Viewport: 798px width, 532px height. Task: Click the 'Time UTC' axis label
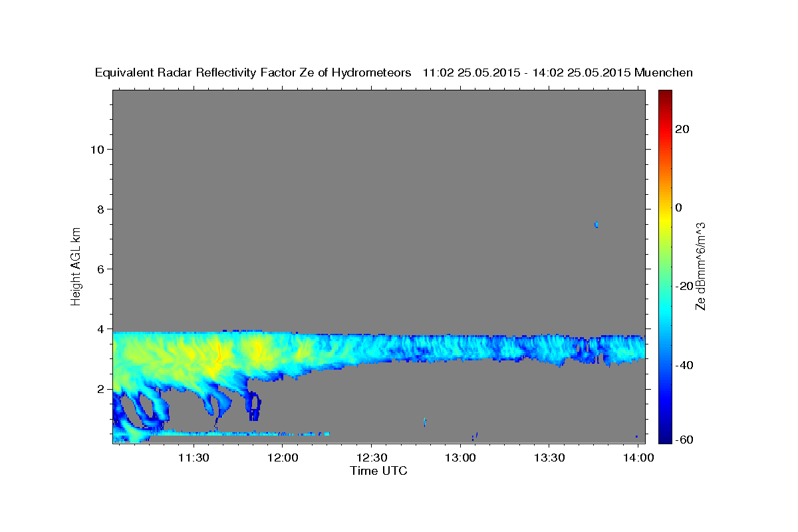pos(378,471)
